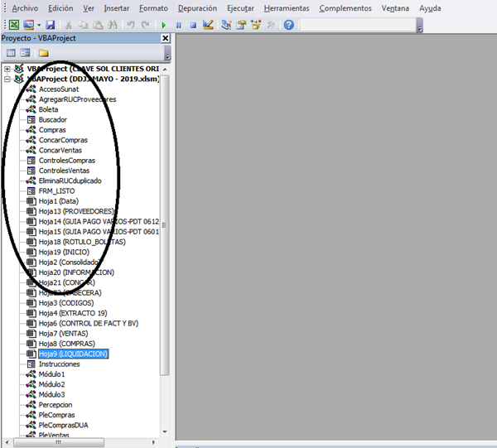Select the PleComprasDUA module

point(64,425)
